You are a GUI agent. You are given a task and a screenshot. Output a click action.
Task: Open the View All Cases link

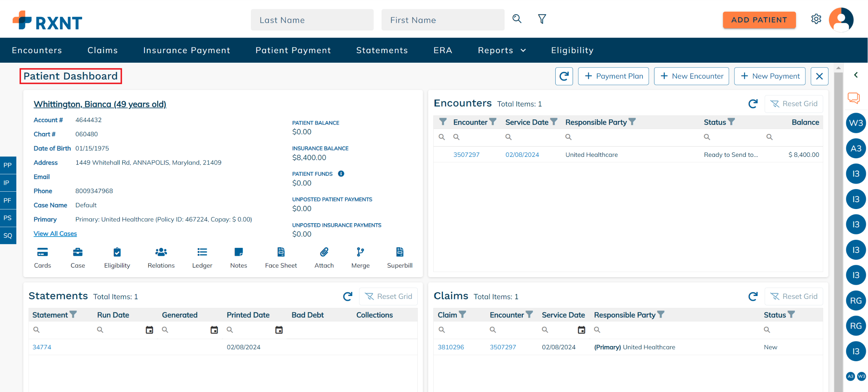point(55,234)
